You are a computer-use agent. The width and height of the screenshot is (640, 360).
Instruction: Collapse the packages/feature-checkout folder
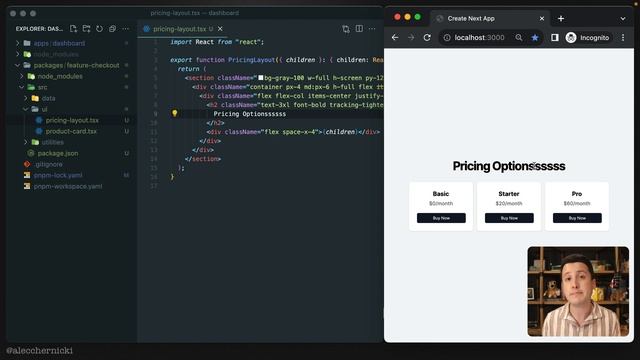click(76, 65)
